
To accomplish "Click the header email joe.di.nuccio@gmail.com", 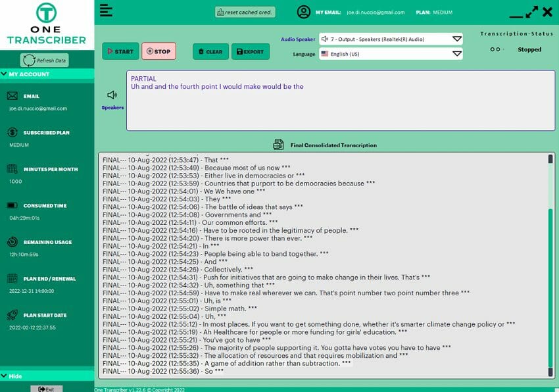I will click(x=376, y=12).
